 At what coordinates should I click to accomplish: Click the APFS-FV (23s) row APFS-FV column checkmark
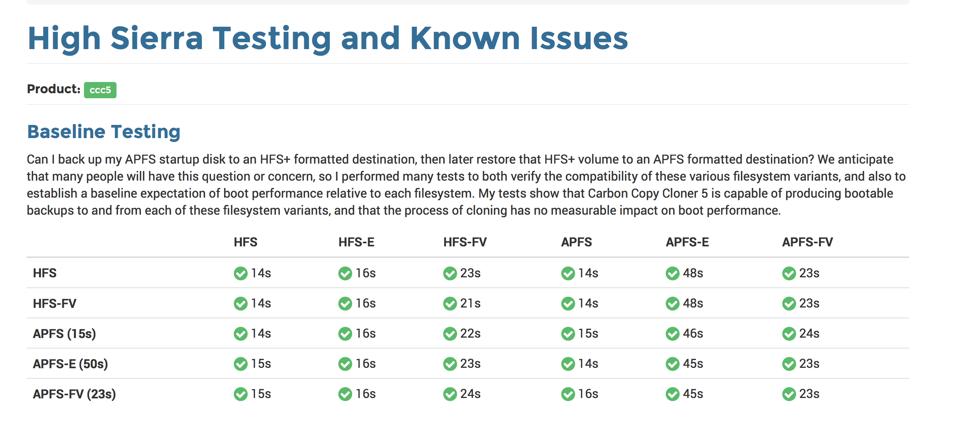click(x=789, y=394)
